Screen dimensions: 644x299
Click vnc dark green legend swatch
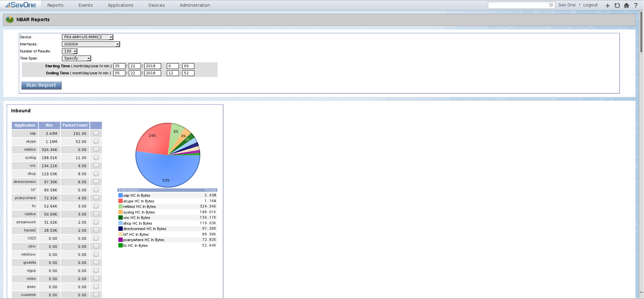(x=120, y=218)
